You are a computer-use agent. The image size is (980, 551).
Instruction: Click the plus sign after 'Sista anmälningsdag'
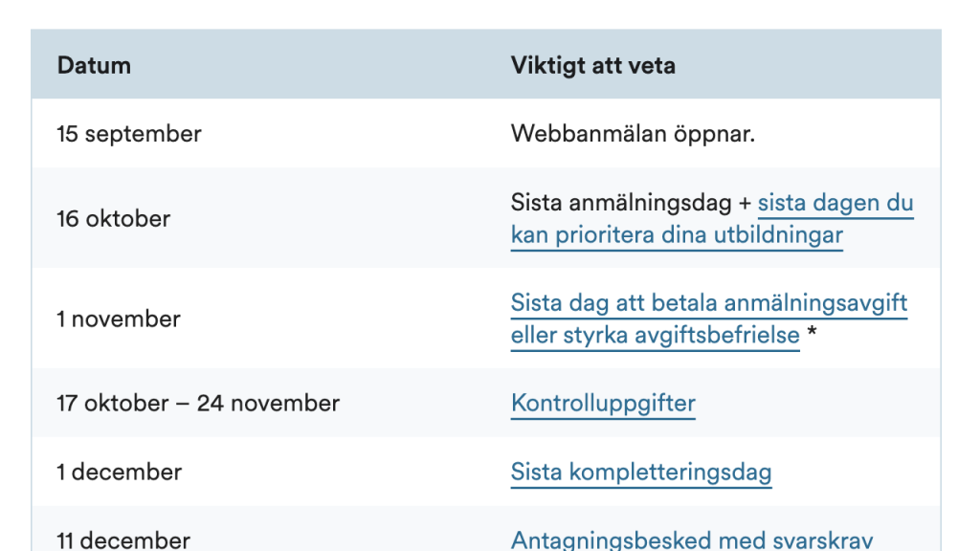(745, 204)
